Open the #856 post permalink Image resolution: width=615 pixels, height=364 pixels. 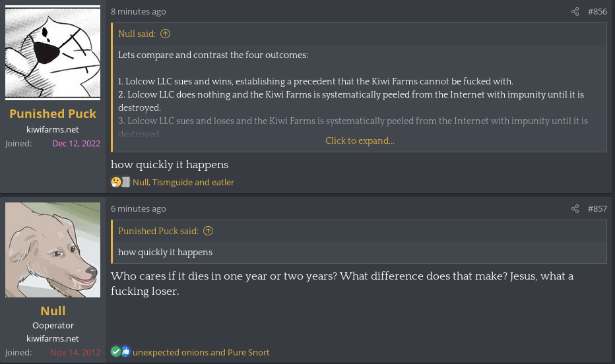pos(597,12)
